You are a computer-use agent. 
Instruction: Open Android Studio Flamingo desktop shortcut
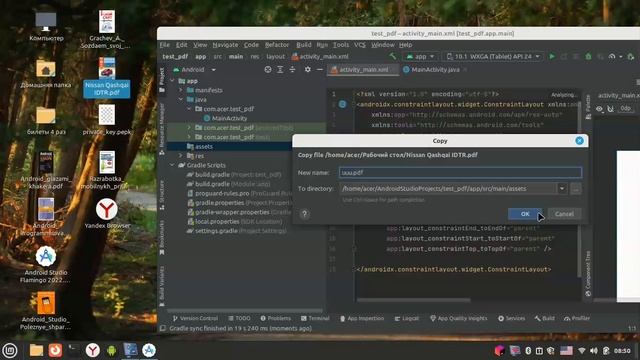click(x=46, y=264)
